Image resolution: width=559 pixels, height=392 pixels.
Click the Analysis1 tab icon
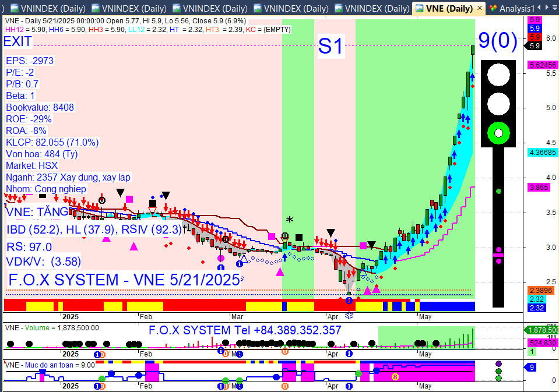pyautogui.click(x=493, y=8)
